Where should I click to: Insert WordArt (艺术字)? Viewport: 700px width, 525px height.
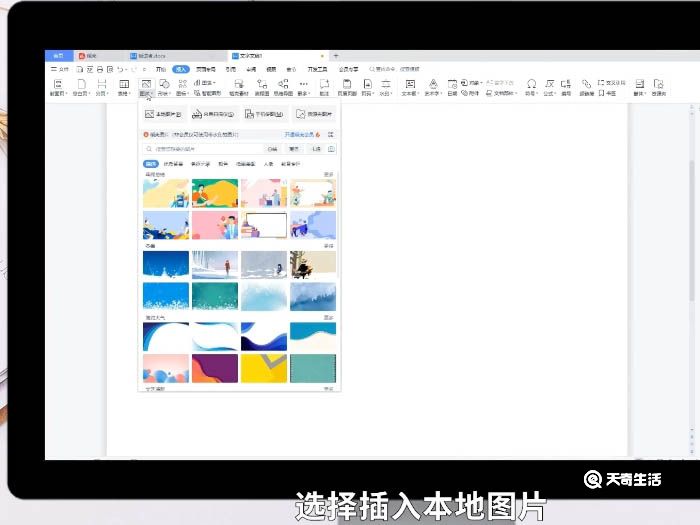tap(433, 88)
